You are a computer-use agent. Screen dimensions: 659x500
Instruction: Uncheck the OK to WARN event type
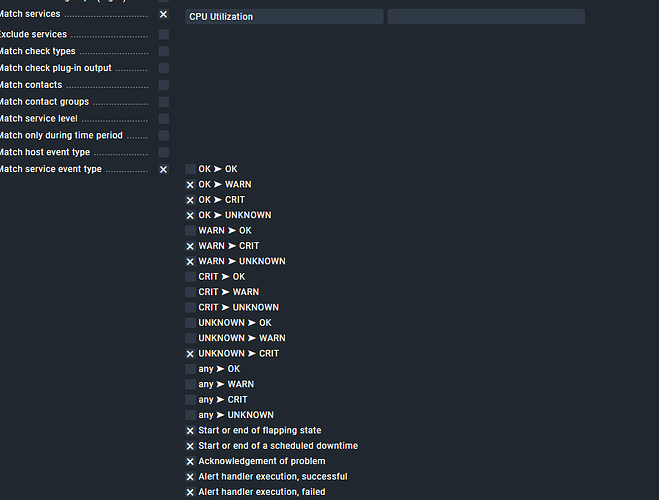[191, 185]
